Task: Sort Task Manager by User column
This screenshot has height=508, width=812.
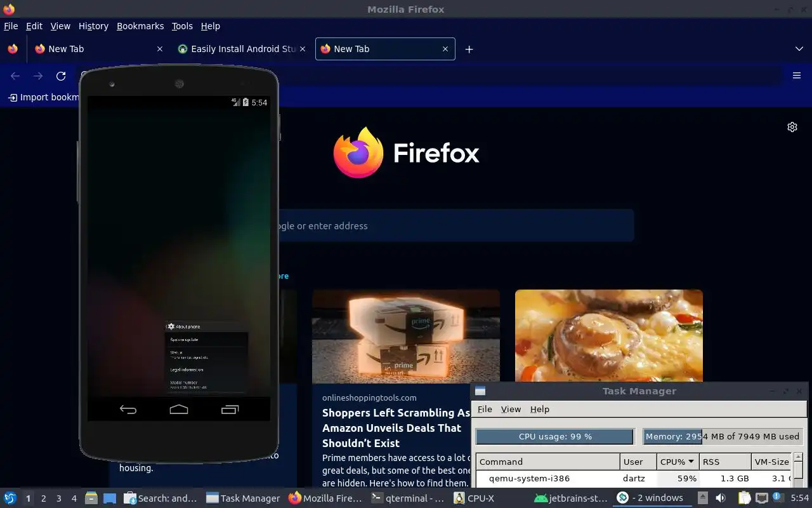Action: 638,462
